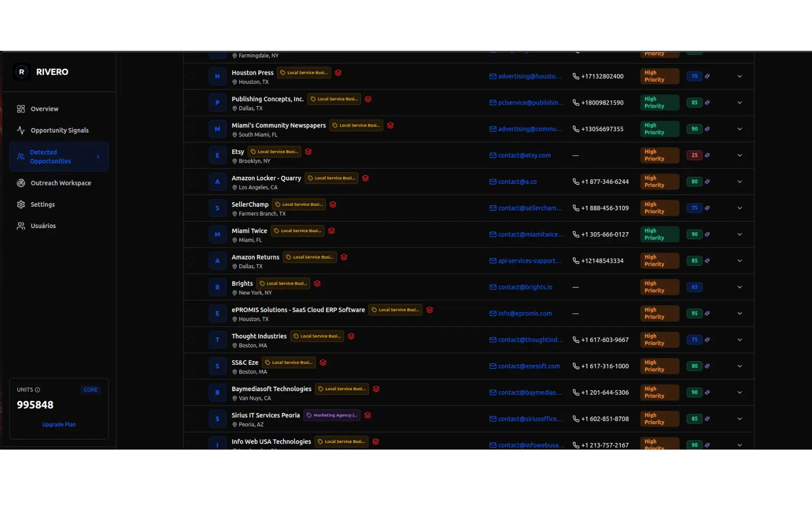Click the CORE plan badge

(x=91, y=390)
